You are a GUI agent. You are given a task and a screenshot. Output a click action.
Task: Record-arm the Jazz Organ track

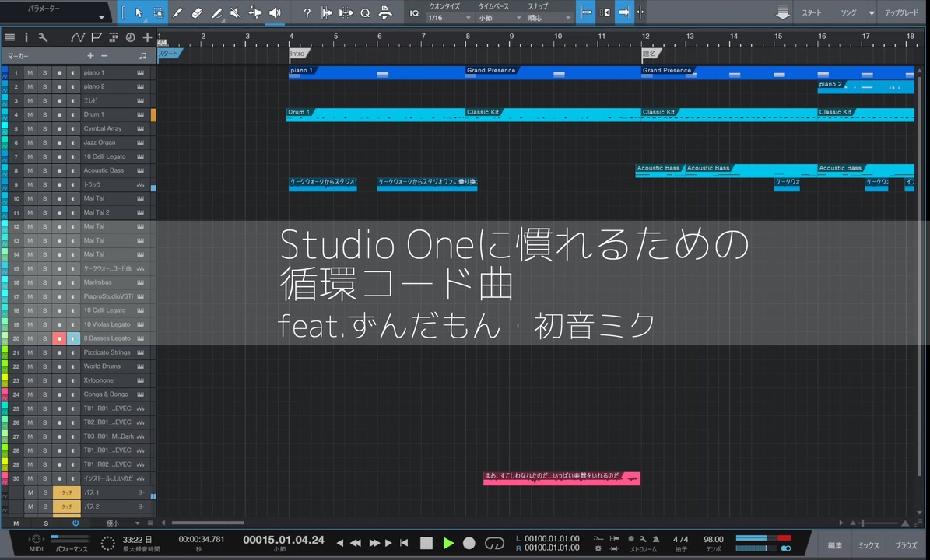pyautogui.click(x=58, y=143)
